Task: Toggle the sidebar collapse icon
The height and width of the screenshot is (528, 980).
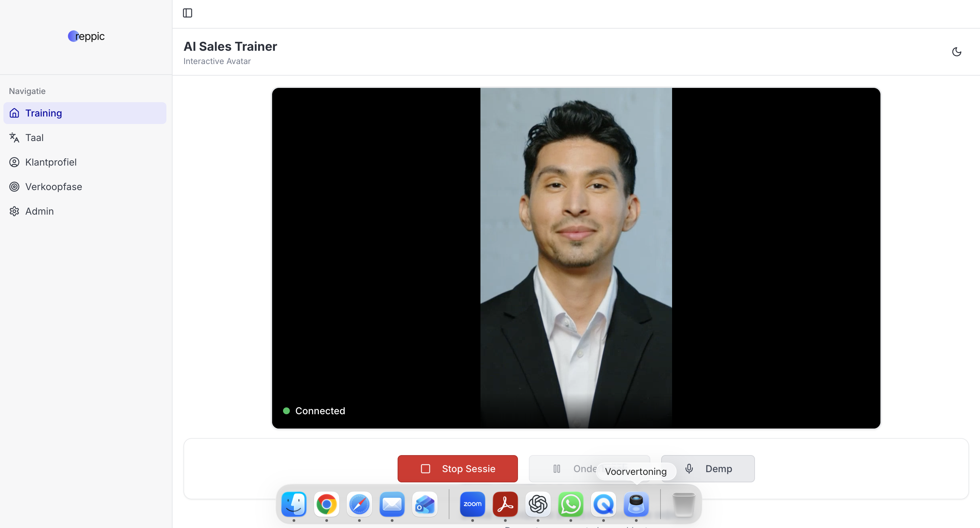Action: [188, 13]
